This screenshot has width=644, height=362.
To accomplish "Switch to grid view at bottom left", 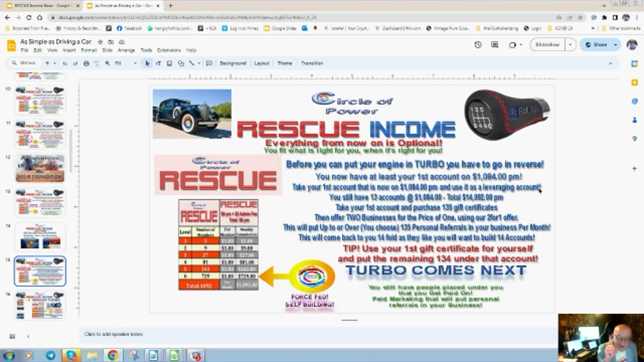I will coord(12,336).
